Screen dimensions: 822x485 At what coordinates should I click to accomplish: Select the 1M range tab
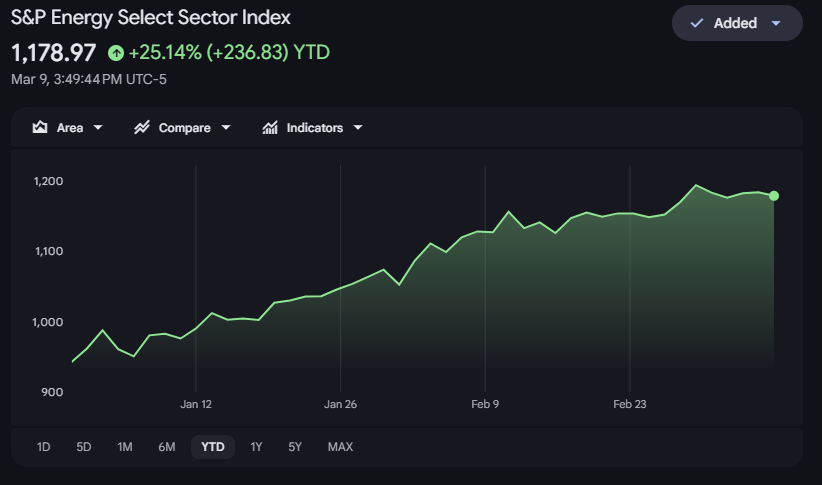125,447
